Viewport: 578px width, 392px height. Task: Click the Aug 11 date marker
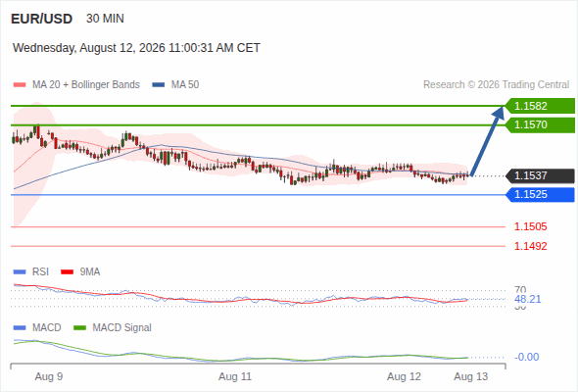235,376
